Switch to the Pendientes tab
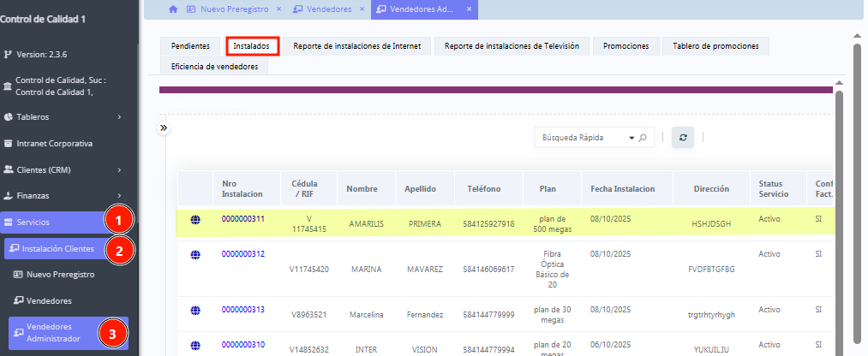The width and height of the screenshot is (868, 356). coord(190,46)
